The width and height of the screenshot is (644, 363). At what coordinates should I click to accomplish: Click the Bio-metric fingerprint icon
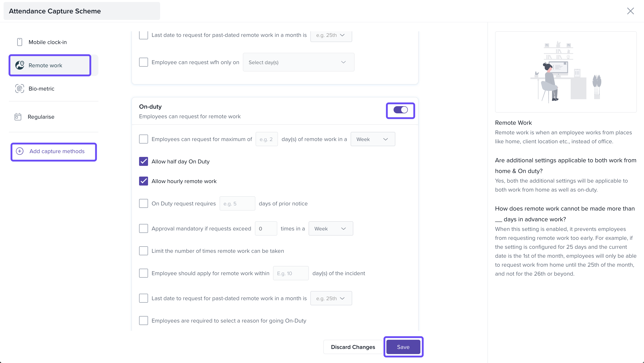[19, 89]
